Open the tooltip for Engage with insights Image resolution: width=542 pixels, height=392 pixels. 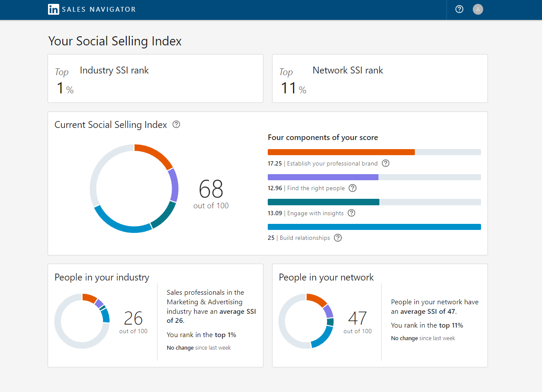351,213
